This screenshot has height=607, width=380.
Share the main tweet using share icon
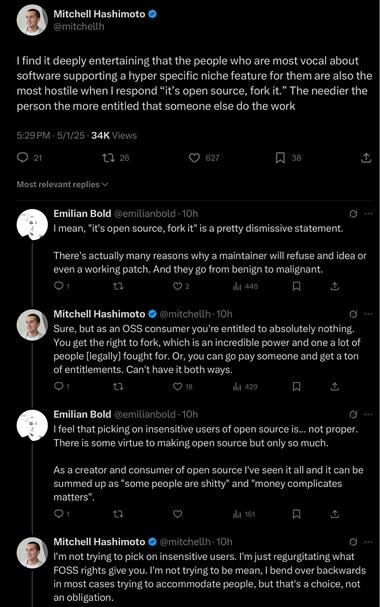[366, 158]
